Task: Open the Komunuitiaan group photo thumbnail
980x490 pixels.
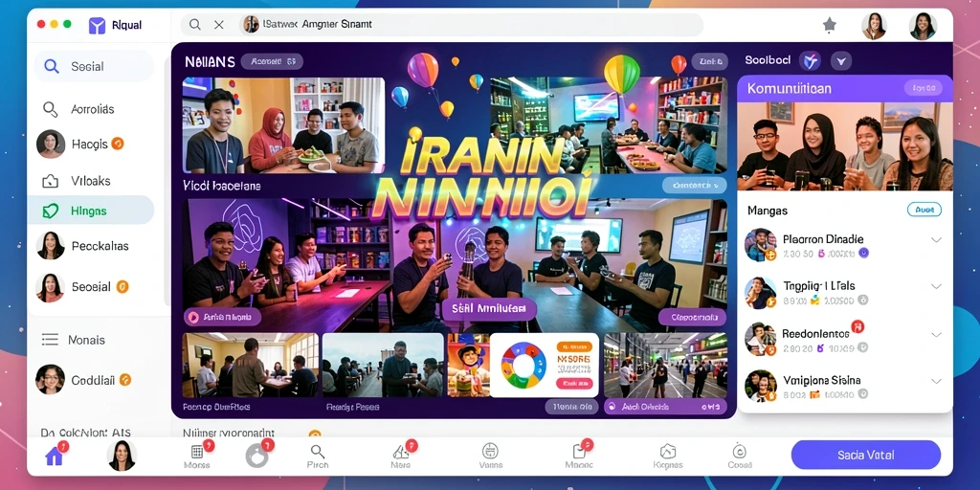Action: click(x=845, y=146)
